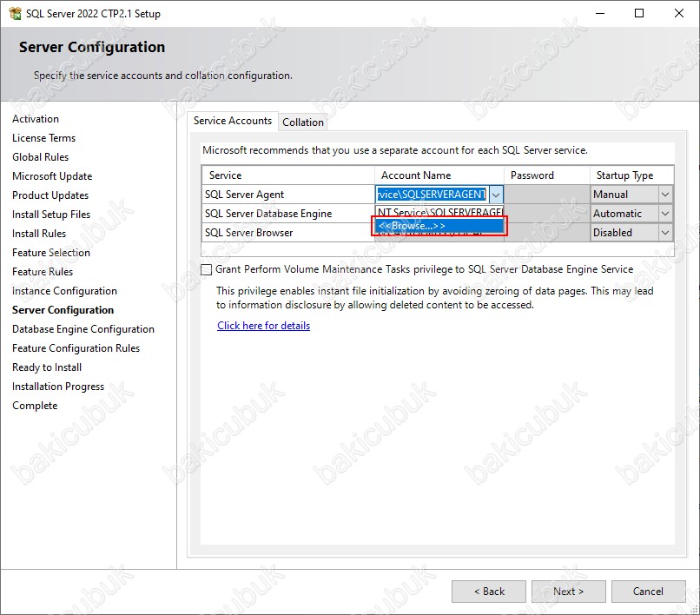700x615 pixels.
Task: Choose the <<Browse...>> option in dropdown list
Action: coord(439,226)
